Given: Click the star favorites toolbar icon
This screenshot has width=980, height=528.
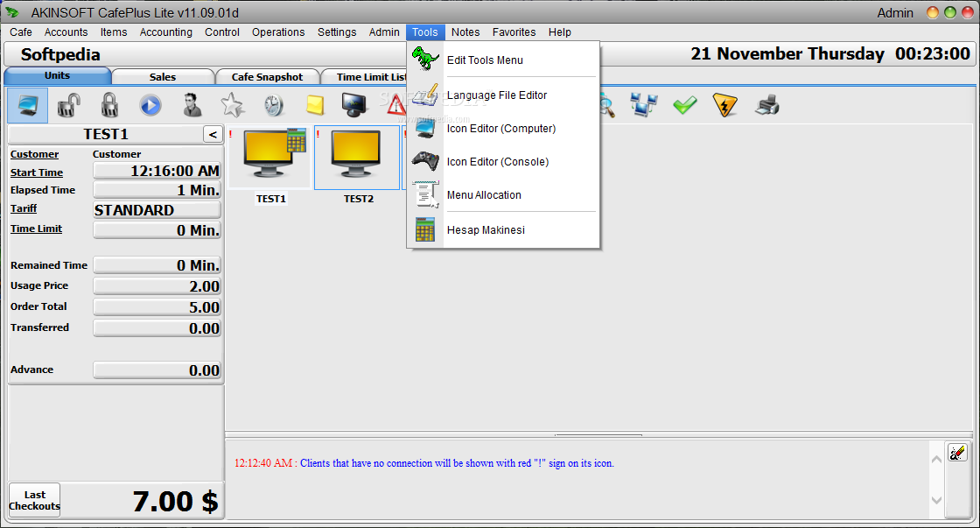Looking at the screenshot, I should tap(233, 105).
